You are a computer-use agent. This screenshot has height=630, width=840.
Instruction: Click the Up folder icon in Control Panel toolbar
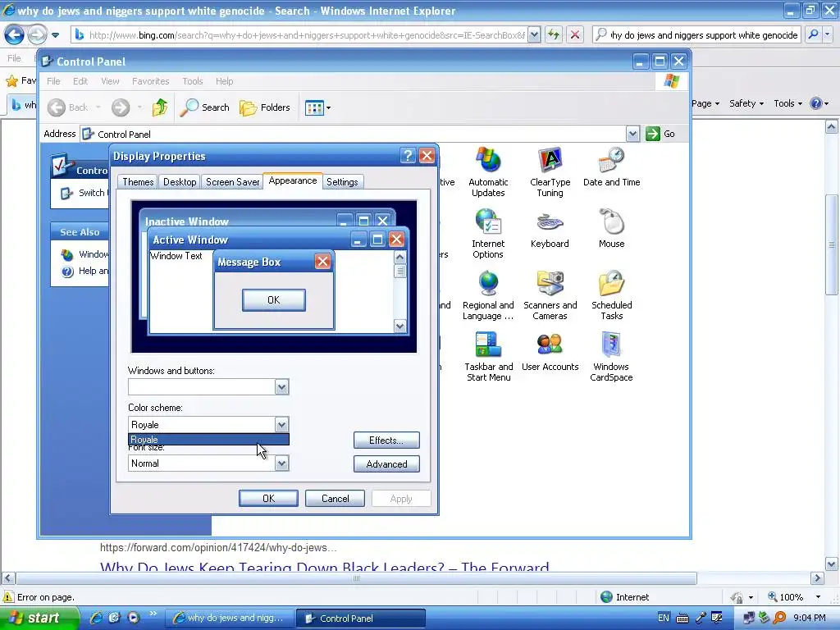tap(160, 107)
